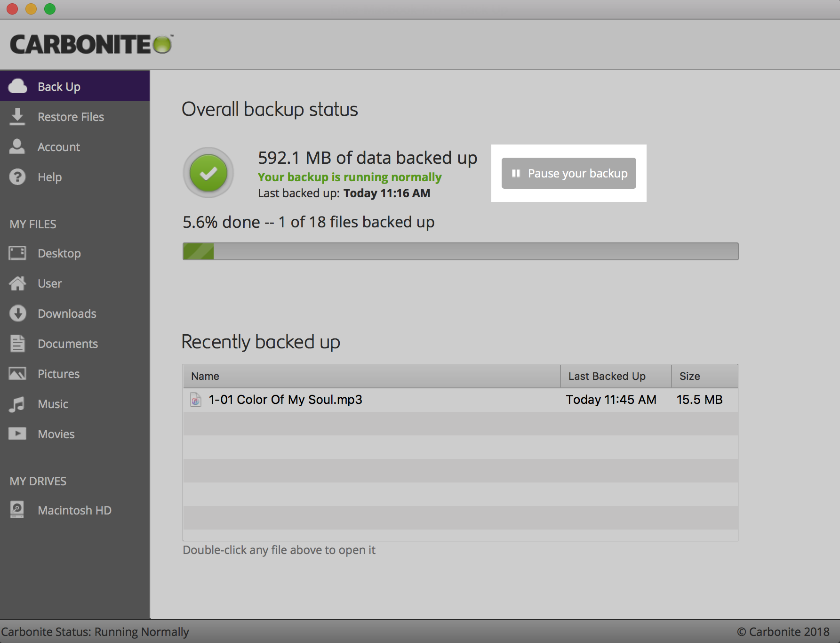
Task: Click the Macintosh HD drive icon
Action: tap(17, 510)
